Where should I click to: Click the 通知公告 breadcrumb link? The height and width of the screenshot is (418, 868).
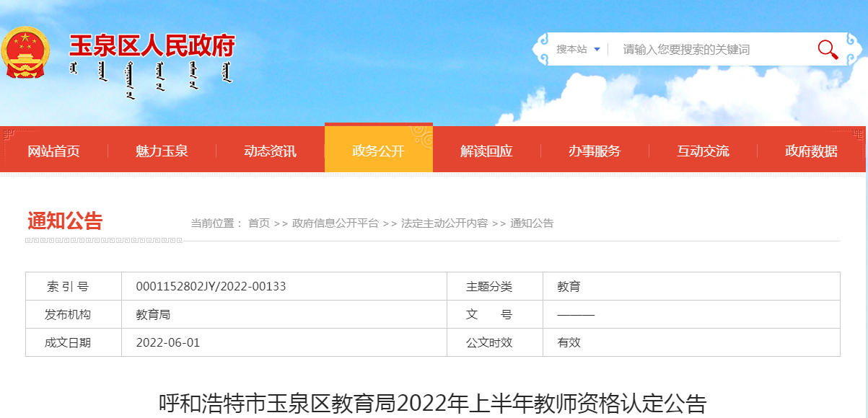pyautogui.click(x=532, y=223)
